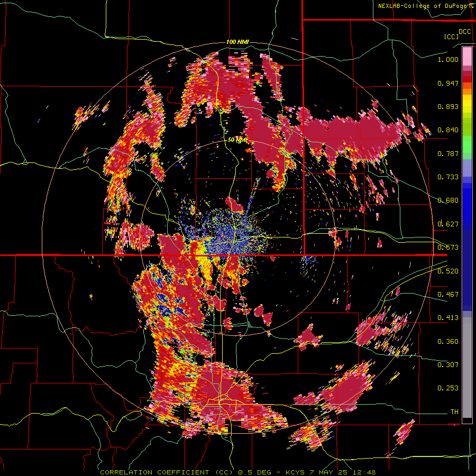
Task: Click the [CC] unit label
Action: click(451, 36)
